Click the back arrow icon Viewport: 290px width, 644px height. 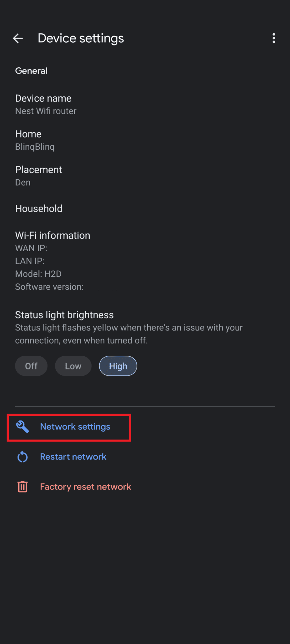[x=18, y=38]
